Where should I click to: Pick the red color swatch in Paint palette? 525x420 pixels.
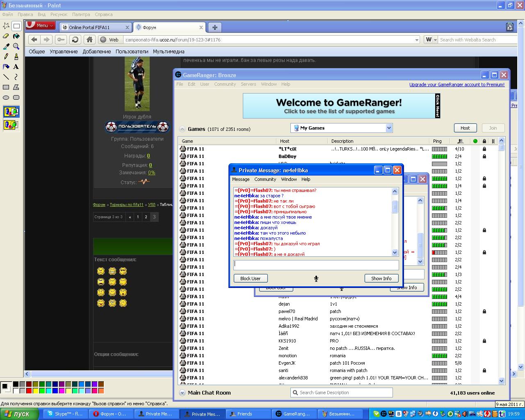pyautogui.click(x=29, y=391)
